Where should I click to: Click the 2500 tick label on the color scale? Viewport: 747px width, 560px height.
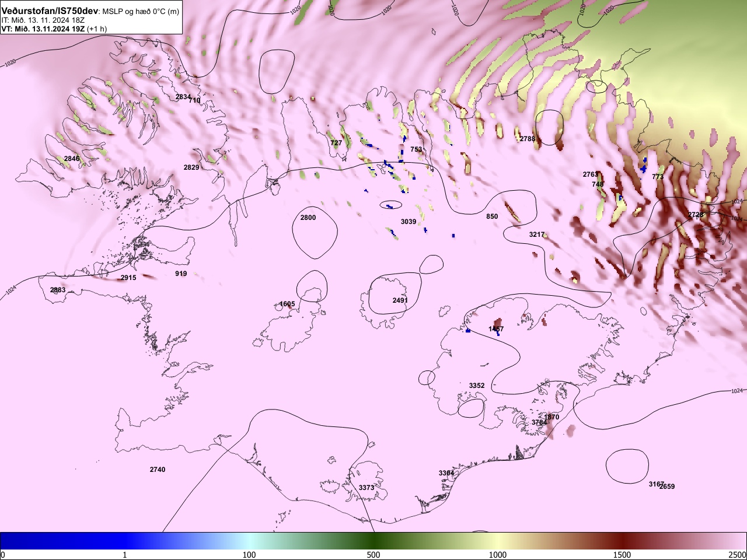coord(737,555)
